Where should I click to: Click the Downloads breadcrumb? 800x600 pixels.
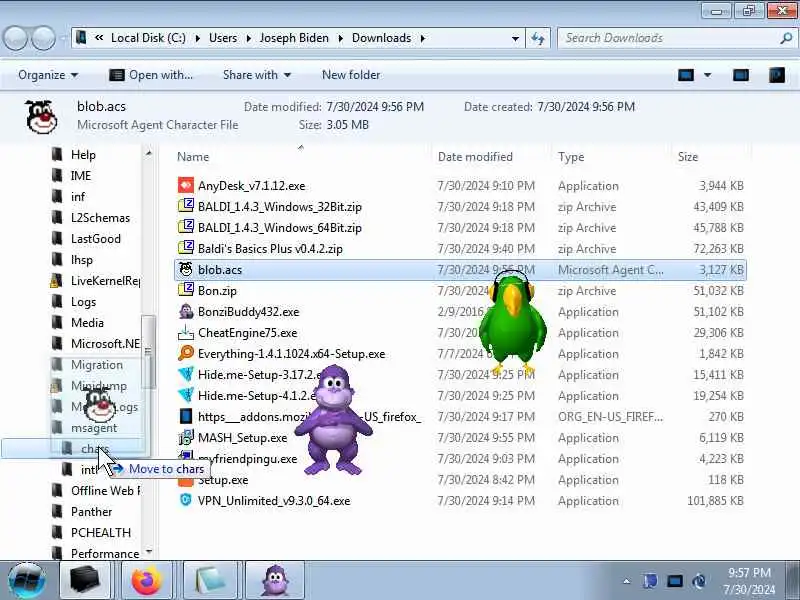(381, 38)
